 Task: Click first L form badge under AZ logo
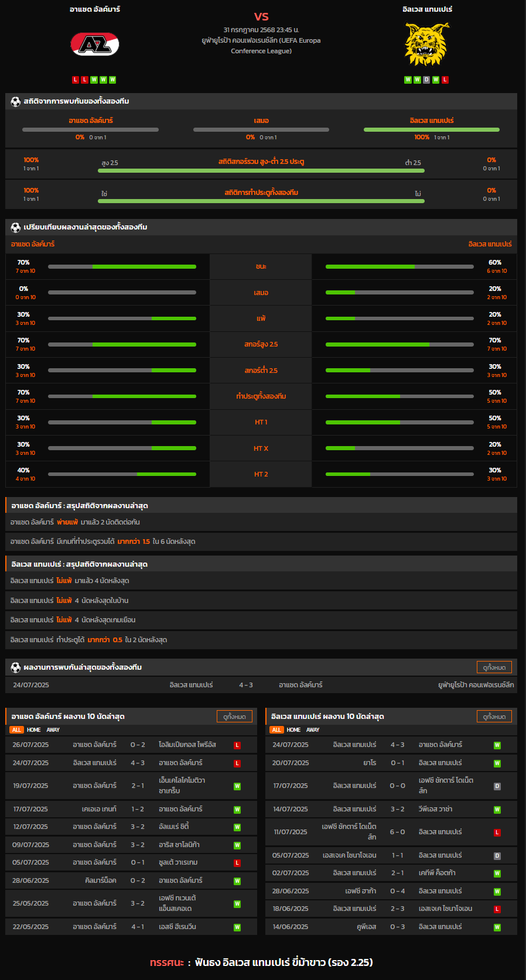76,80
